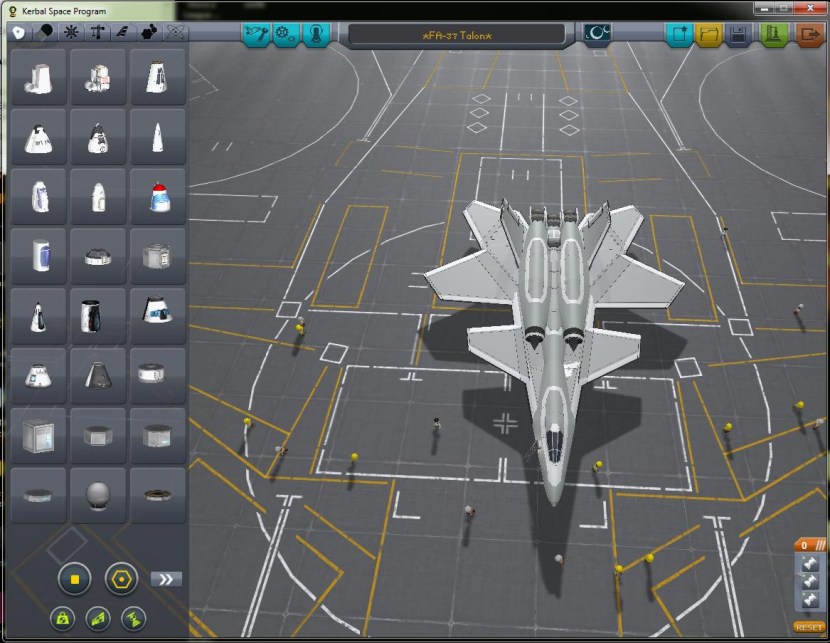Open the Load craft folder button
Image resolution: width=830 pixels, height=643 pixels.
click(709, 34)
